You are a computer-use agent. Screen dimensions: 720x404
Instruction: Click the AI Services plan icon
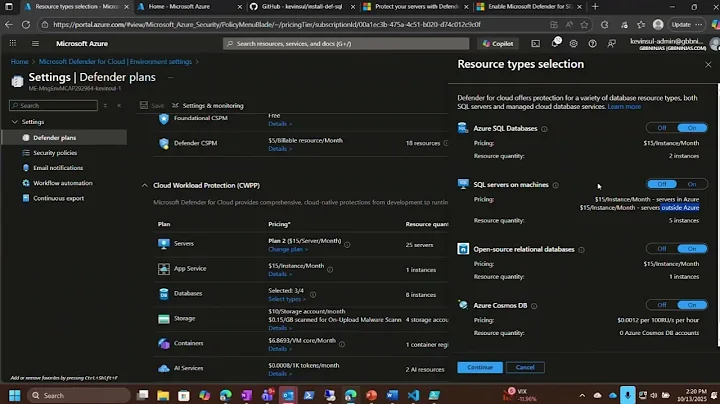click(163, 368)
